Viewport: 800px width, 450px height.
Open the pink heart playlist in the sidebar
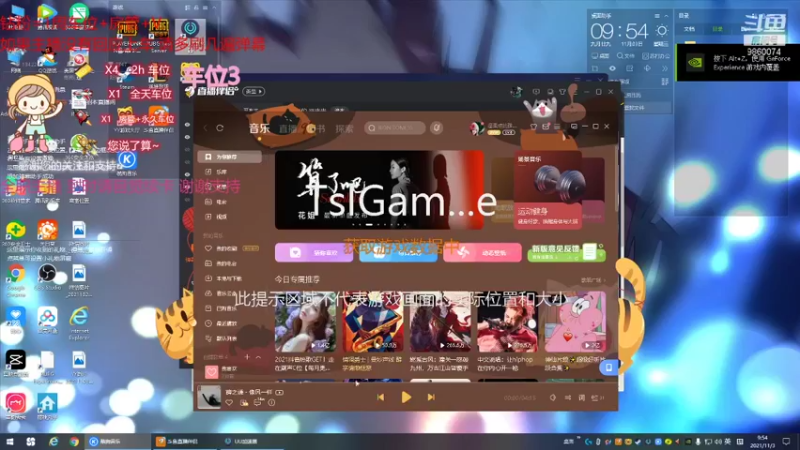click(x=211, y=372)
